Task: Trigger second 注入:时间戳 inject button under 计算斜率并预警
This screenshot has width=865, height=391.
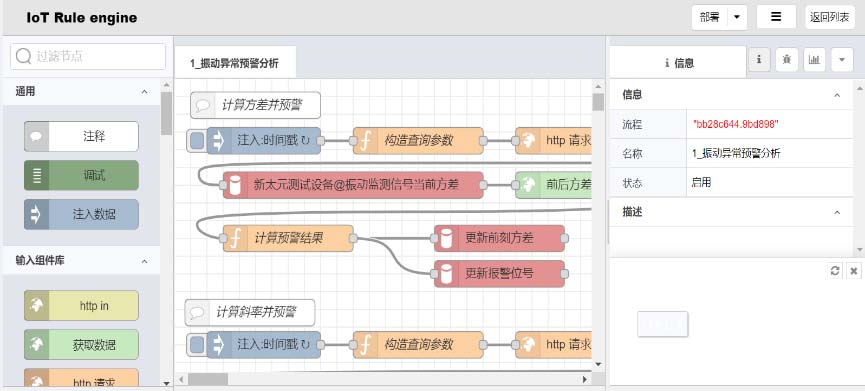Action: pyautogui.click(x=196, y=345)
